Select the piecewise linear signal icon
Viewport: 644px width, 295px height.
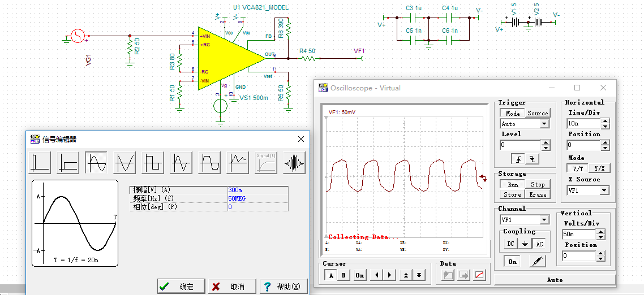pos(238,162)
